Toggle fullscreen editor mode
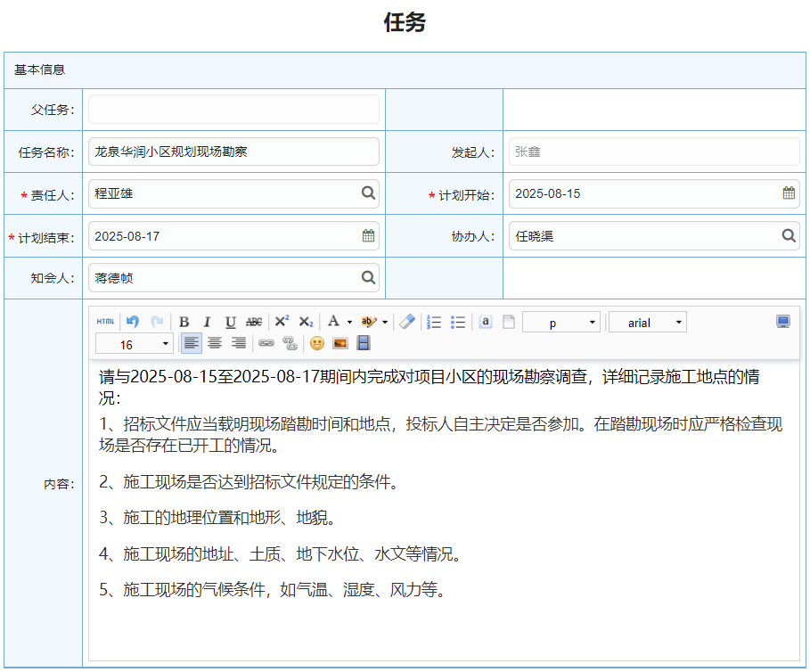Screen dimensions: 810x672 (x=783, y=322)
